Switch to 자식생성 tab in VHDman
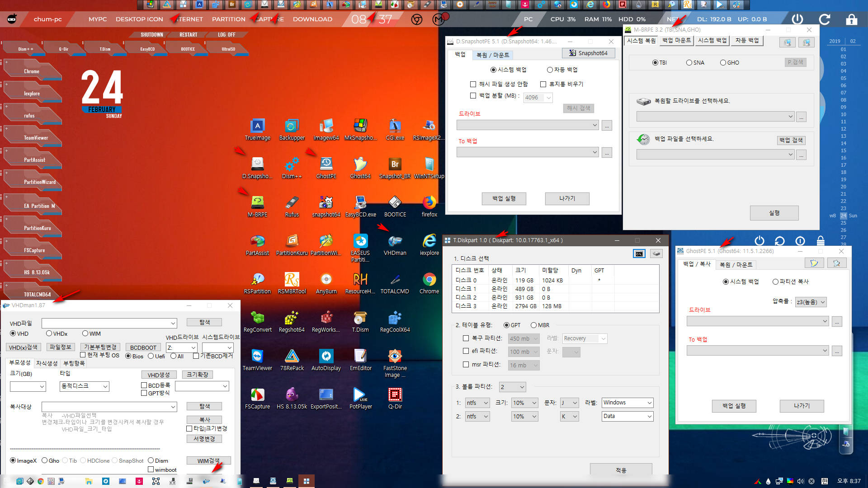The height and width of the screenshot is (488, 868). click(47, 363)
